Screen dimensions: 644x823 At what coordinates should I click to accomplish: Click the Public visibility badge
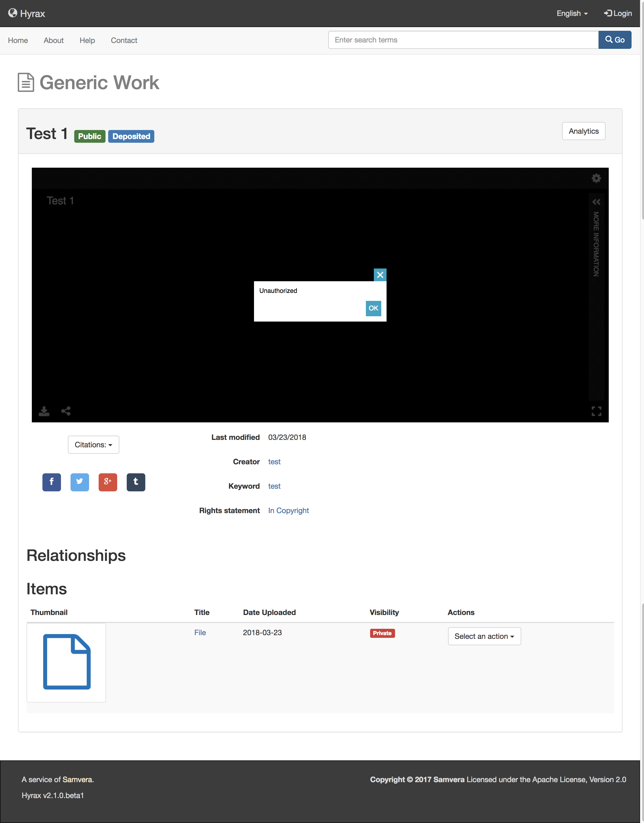[x=90, y=136]
